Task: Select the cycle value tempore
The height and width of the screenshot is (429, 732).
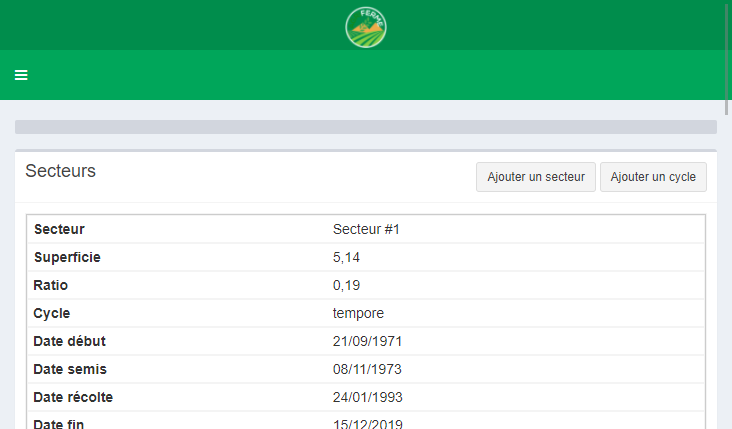Action: tap(358, 313)
